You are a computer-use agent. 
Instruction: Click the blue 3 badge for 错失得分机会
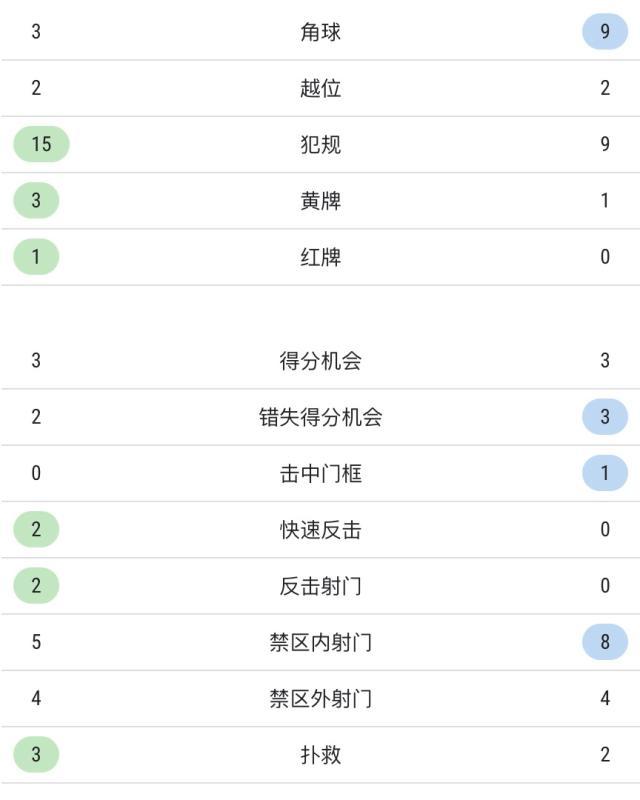[605, 417]
